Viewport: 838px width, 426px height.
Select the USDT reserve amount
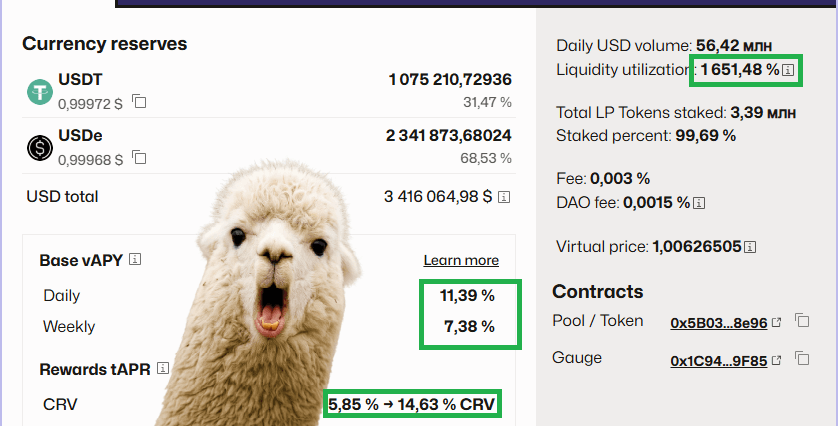[x=450, y=80]
